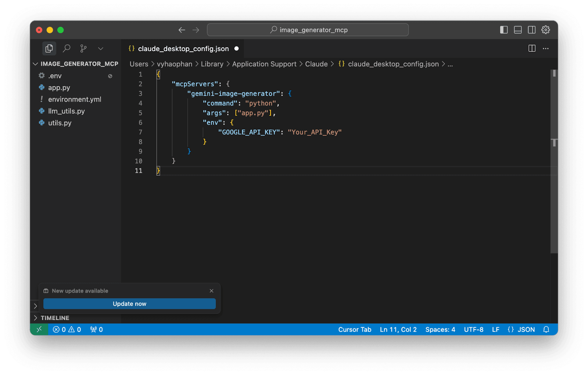
Task: Change encoding via UTF-8
Action: (474, 329)
